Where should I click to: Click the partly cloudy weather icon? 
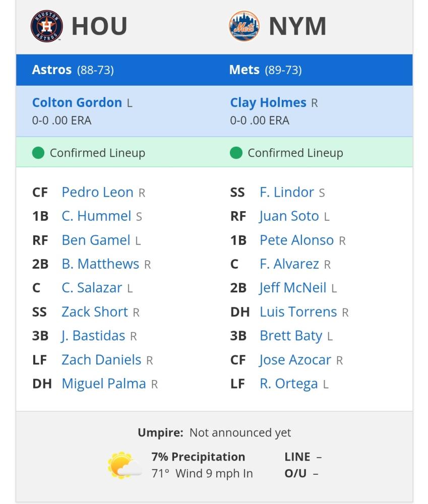(125, 465)
